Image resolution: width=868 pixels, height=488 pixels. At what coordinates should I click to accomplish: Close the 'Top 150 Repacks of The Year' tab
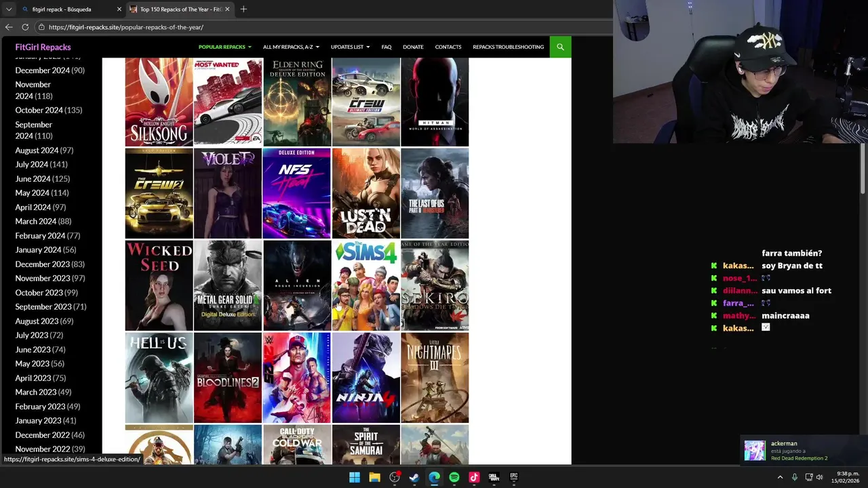(227, 9)
